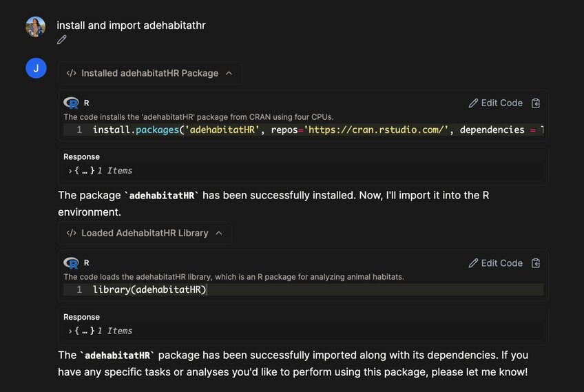The width and height of the screenshot is (584, 392).
Task: Click the code brackets icon beside Installed adehabitatHR
Action: 71,73
